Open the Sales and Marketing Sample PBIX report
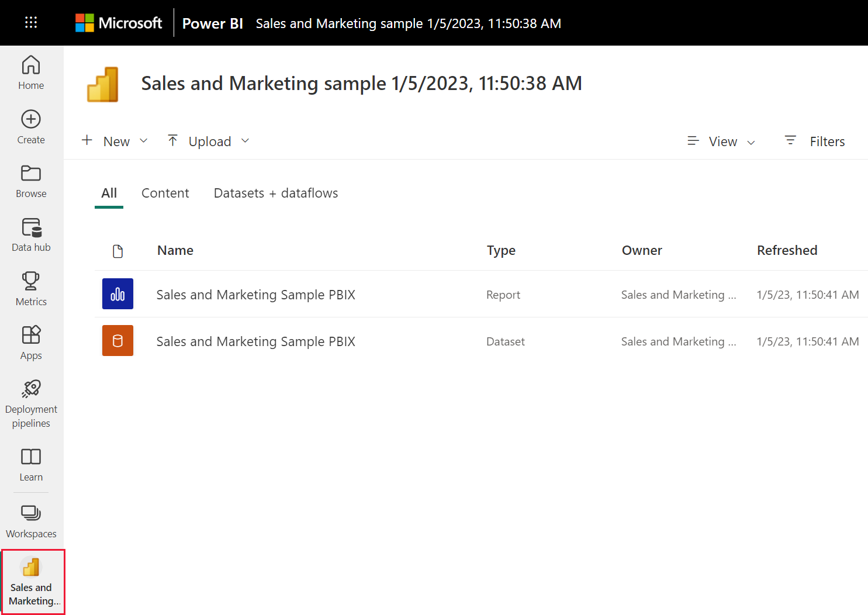This screenshot has width=868, height=615. click(255, 294)
